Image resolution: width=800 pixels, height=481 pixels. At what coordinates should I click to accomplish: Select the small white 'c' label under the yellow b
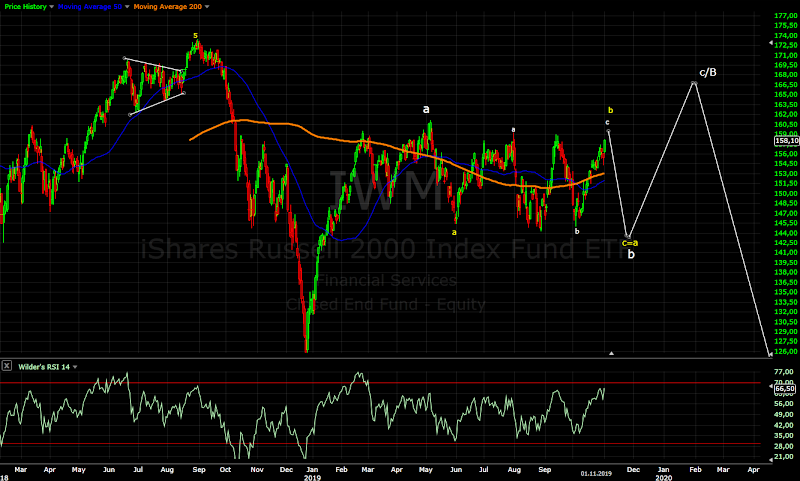[607, 122]
